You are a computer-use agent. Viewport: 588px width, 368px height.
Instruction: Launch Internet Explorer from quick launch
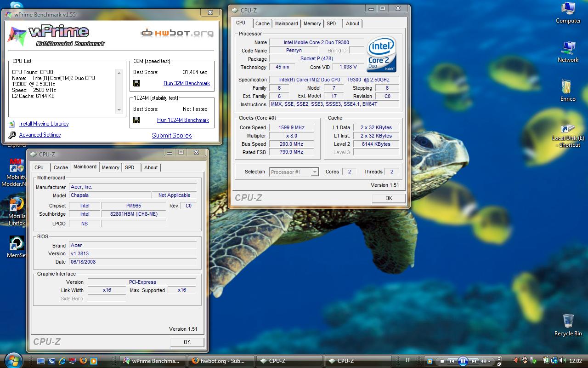tap(62, 361)
